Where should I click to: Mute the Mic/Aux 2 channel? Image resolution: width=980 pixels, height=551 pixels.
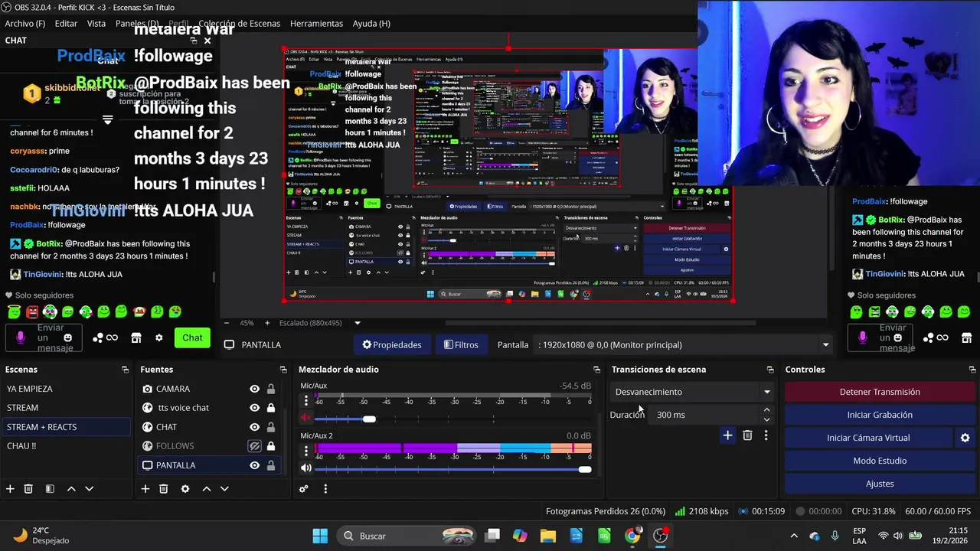306,468
